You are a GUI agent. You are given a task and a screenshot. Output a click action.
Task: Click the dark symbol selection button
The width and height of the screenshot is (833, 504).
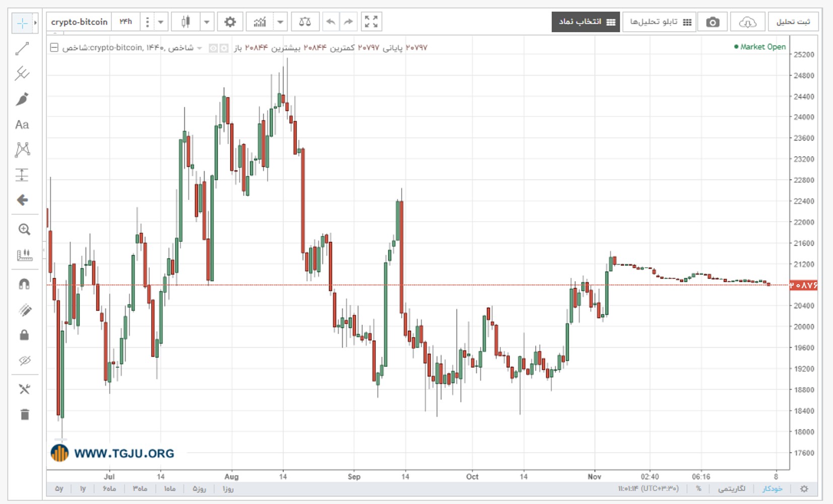(586, 22)
